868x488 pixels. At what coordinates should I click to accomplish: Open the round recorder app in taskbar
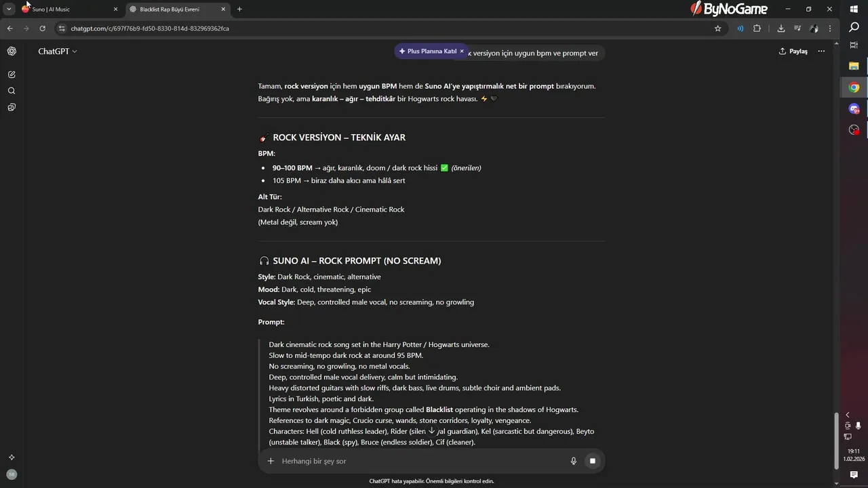click(x=854, y=129)
